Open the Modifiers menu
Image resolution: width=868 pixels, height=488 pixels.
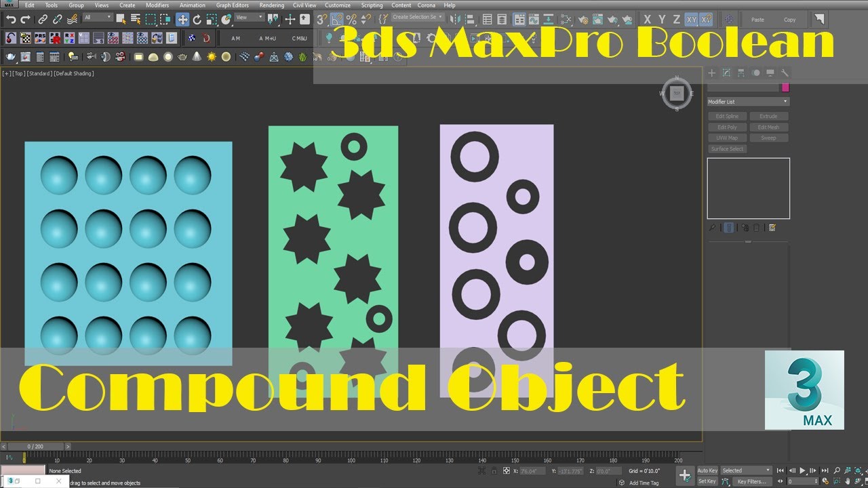[x=157, y=5]
